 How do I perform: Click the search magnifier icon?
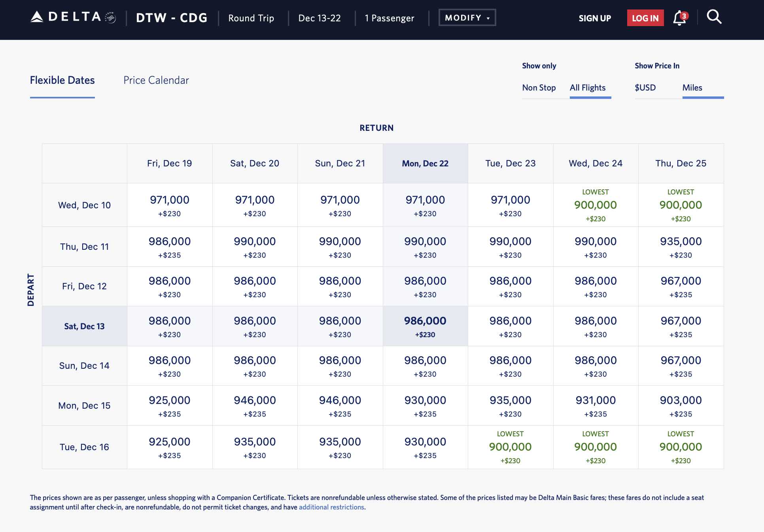[714, 17]
